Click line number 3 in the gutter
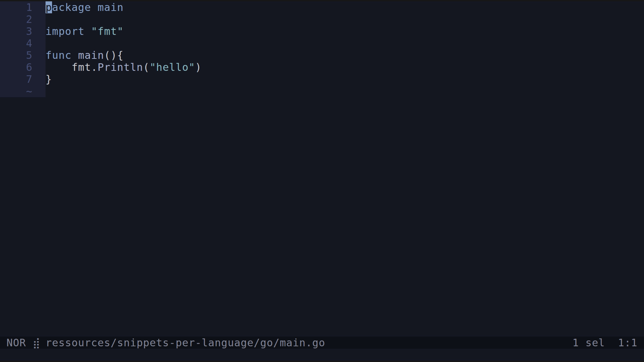Image resolution: width=644 pixels, height=362 pixels. tap(29, 32)
